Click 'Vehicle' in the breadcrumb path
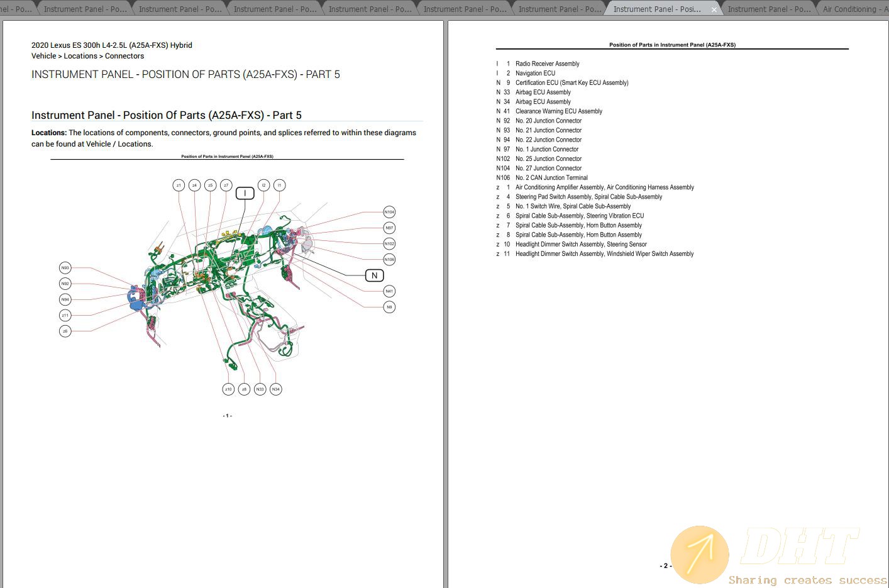889x588 pixels. point(44,56)
